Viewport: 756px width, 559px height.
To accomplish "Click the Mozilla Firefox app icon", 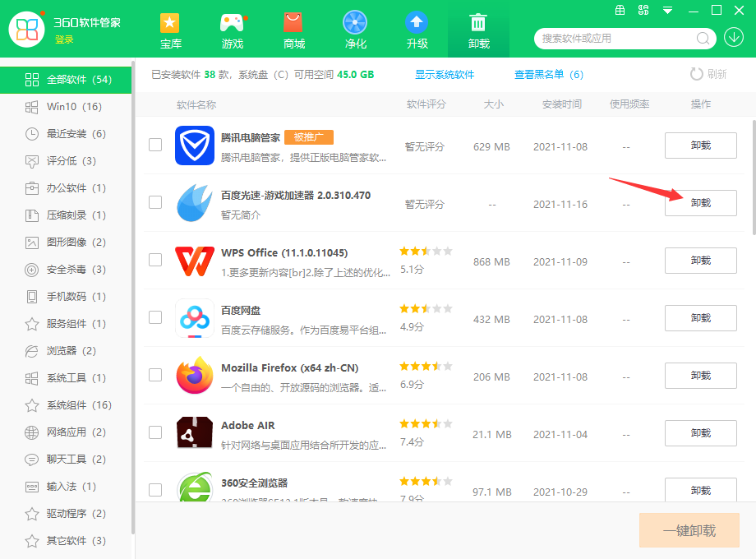I will tap(194, 375).
